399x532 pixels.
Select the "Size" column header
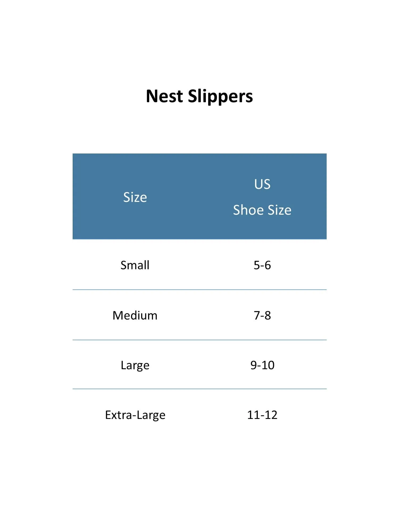click(x=135, y=197)
